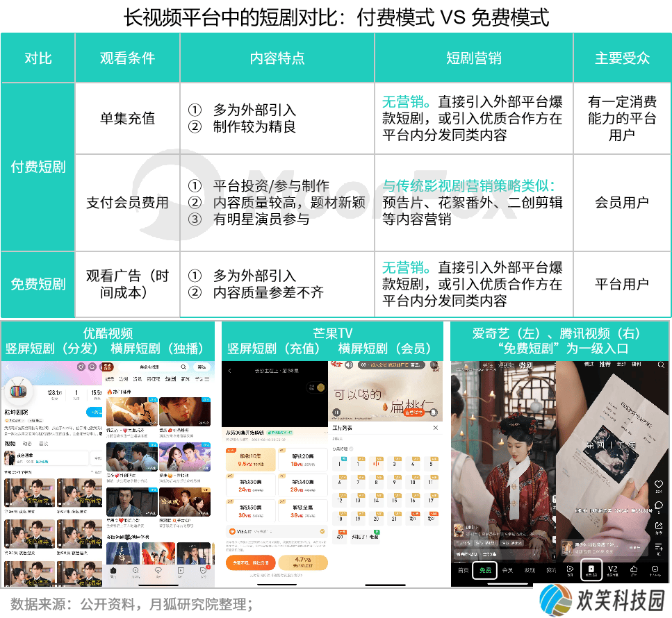672x618 pixels.
Task: Open messages icon with the red badge in Youku
Action: (x=204, y=570)
